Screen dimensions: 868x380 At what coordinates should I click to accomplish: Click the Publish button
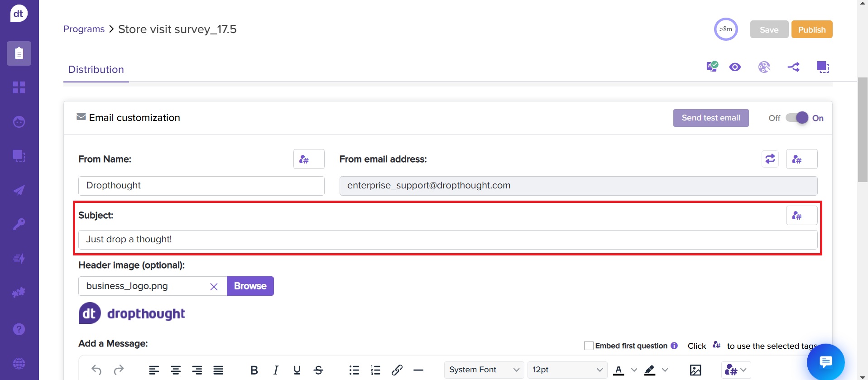[x=811, y=30]
